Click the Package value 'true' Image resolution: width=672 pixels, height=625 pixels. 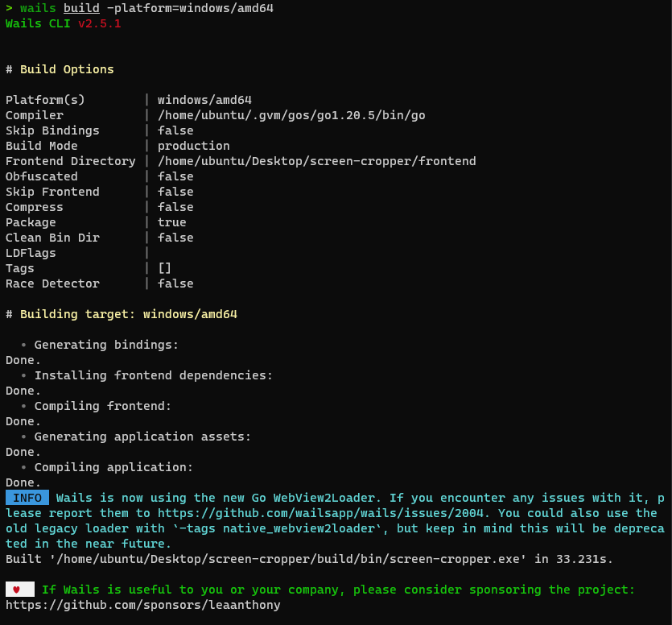click(x=171, y=222)
